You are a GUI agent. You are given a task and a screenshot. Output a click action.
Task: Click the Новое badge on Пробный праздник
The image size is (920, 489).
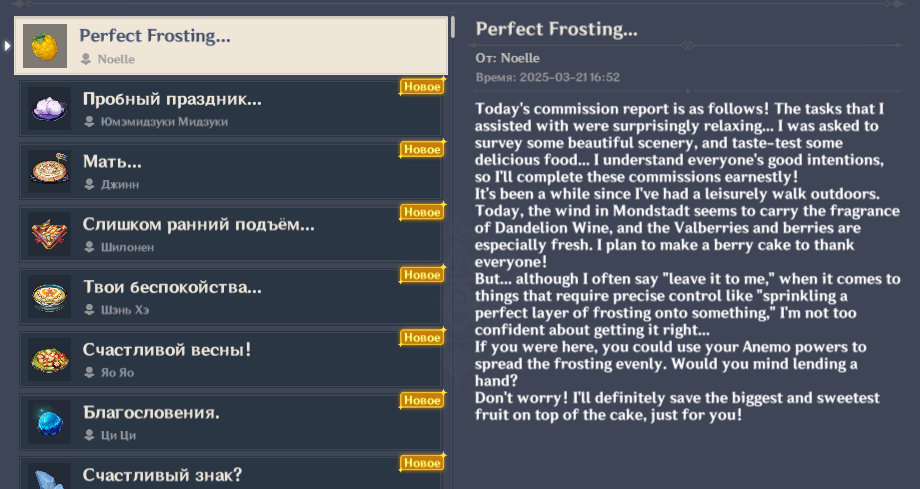[422, 87]
